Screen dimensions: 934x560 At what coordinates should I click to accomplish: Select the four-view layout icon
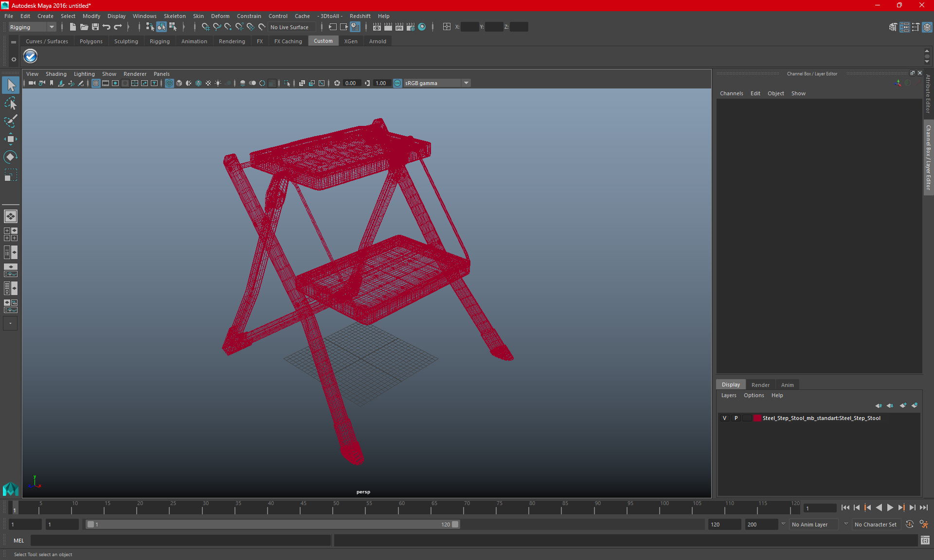(x=11, y=234)
